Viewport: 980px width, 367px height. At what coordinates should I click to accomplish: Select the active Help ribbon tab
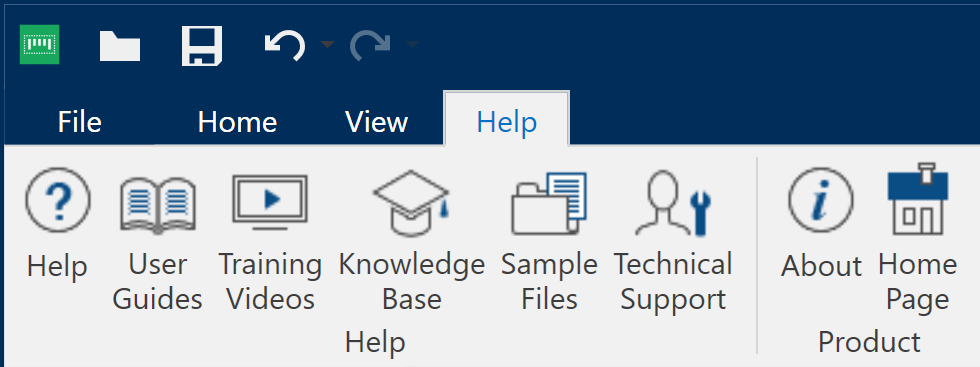coord(506,121)
